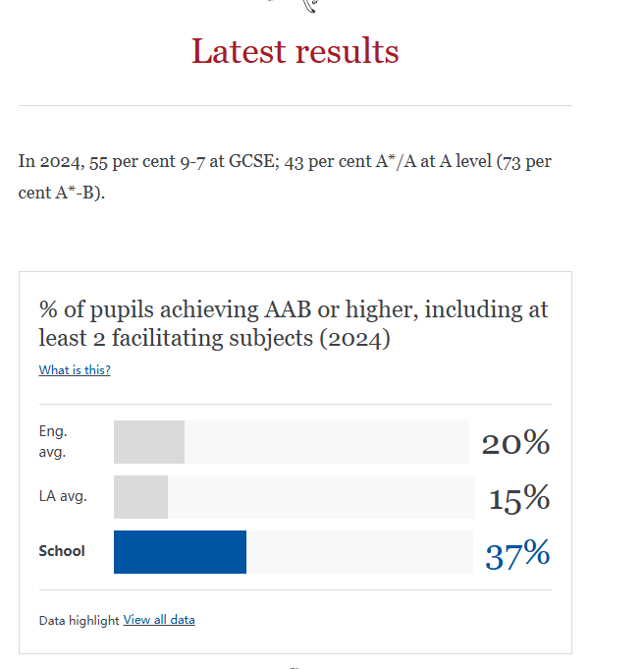The height and width of the screenshot is (669, 644).
Task: Select the blue 37% school value
Action: pos(517,554)
